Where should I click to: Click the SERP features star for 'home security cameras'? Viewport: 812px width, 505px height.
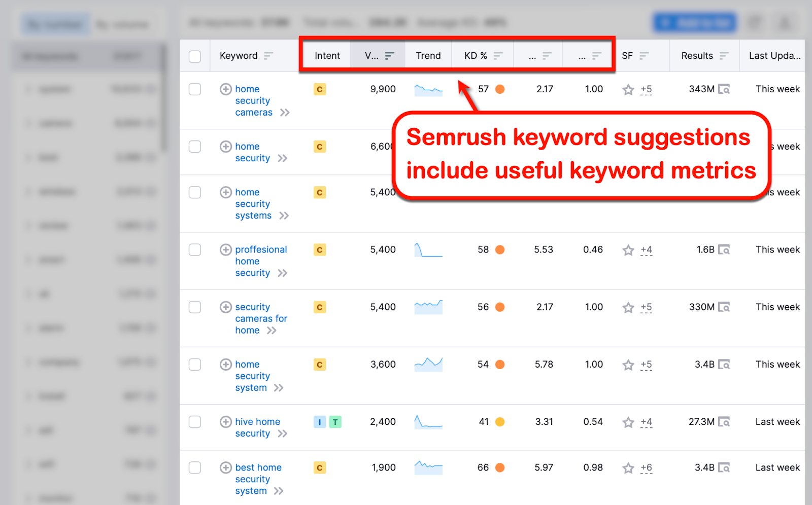tap(628, 90)
